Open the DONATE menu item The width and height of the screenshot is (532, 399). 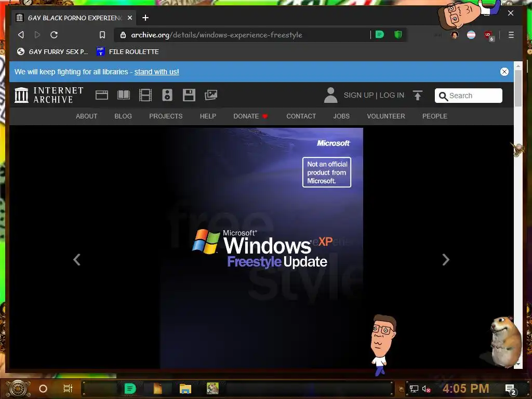coord(251,116)
